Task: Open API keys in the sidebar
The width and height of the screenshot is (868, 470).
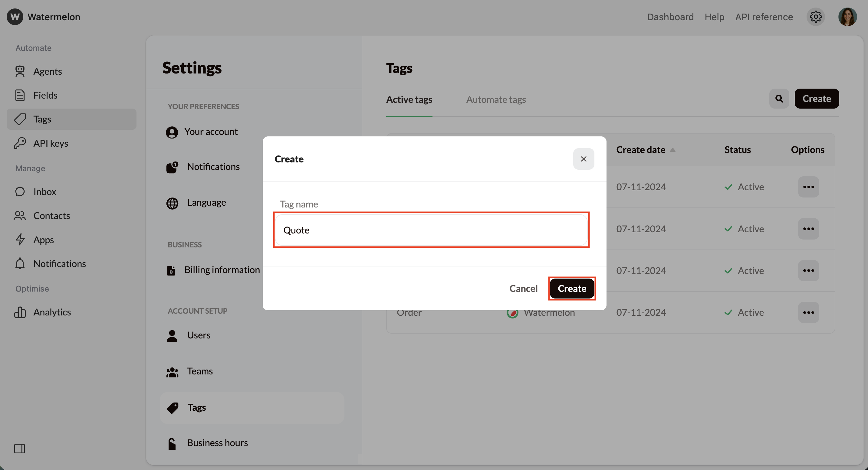Action: [x=51, y=143]
